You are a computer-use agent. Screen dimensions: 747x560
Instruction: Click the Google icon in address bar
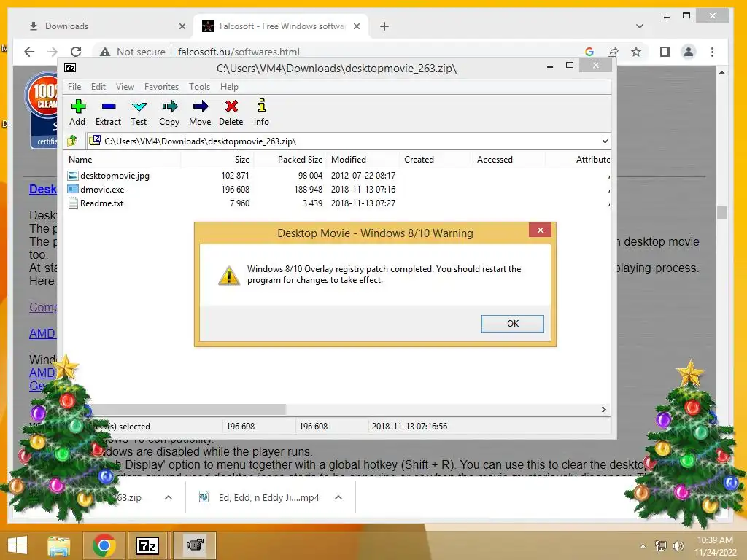[x=589, y=52]
